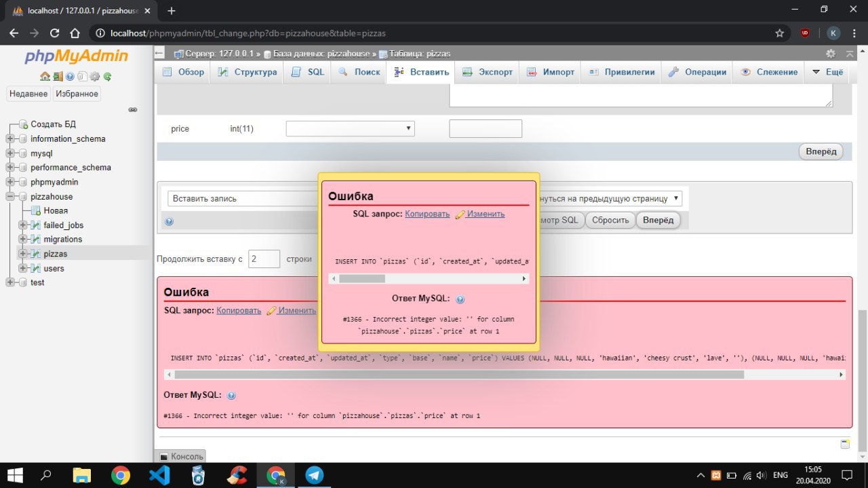This screenshot has height=488, width=868.
Task: Open phpMyAdmin documentation blue question icon
Action: pos(70,77)
